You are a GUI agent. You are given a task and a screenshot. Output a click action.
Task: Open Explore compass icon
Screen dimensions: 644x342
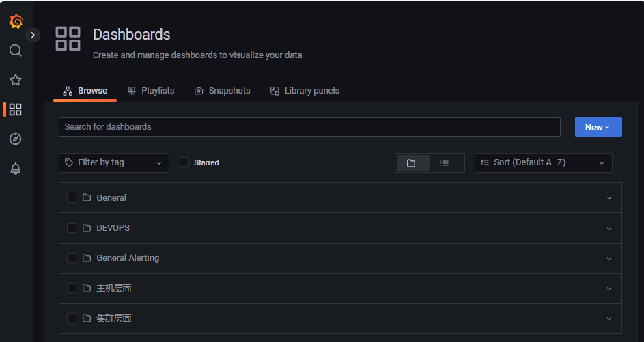pos(16,139)
